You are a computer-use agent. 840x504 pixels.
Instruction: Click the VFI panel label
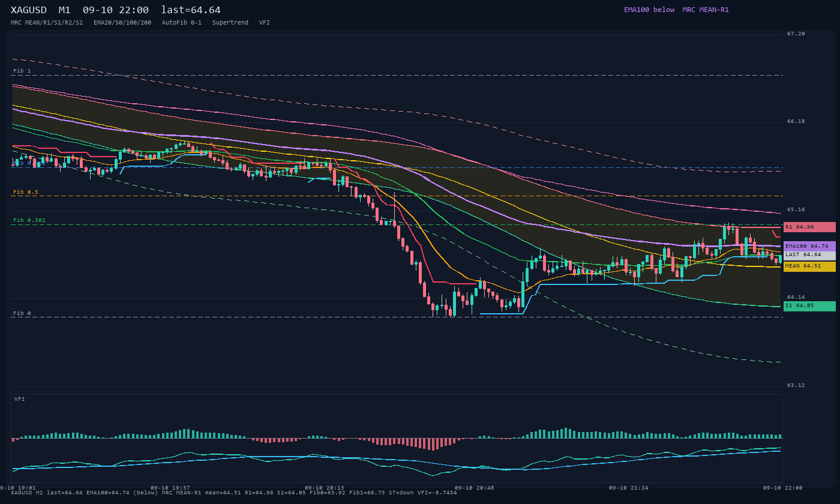tap(20, 399)
